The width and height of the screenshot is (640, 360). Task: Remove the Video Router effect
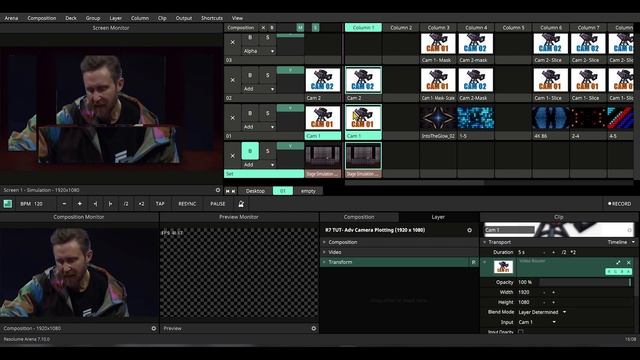click(629, 262)
